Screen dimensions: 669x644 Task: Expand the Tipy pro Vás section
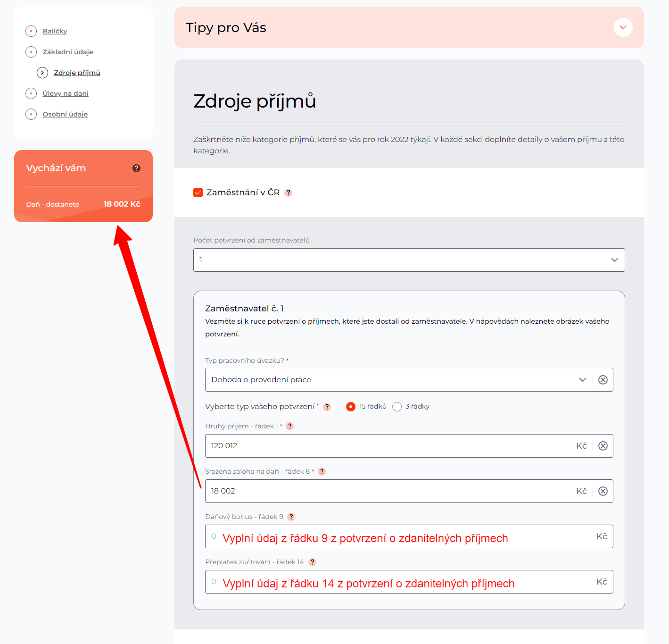623,27
